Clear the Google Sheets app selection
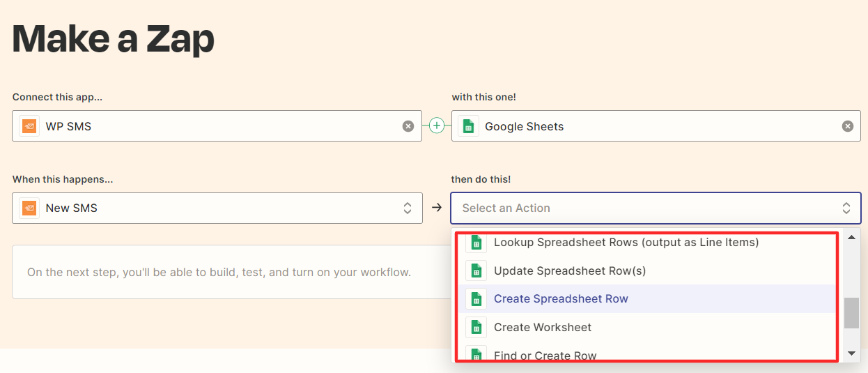Image resolution: width=868 pixels, height=373 pixels. 847,126
